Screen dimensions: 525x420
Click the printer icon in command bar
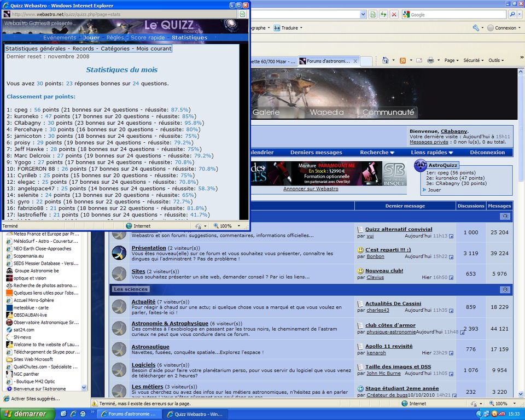[430, 60]
